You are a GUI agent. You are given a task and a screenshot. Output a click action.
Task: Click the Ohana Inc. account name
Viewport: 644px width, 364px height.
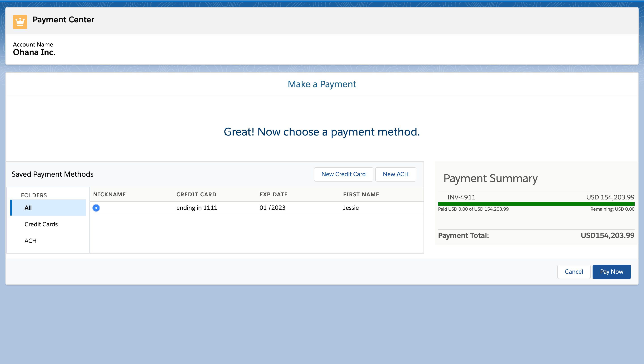point(34,52)
